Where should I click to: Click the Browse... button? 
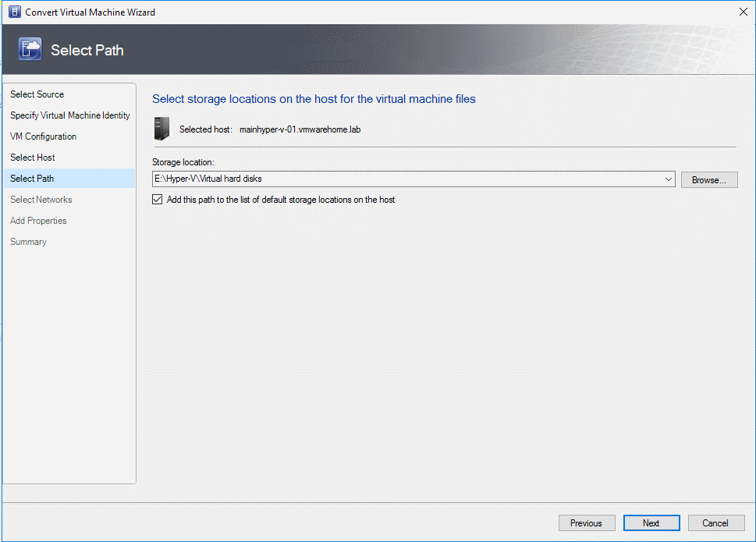point(709,179)
